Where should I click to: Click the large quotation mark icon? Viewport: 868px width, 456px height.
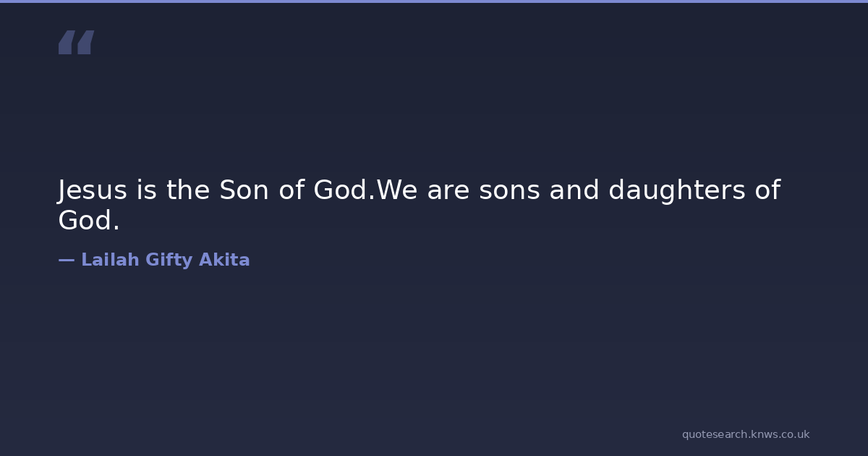pyautogui.click(x=76, y=43)
